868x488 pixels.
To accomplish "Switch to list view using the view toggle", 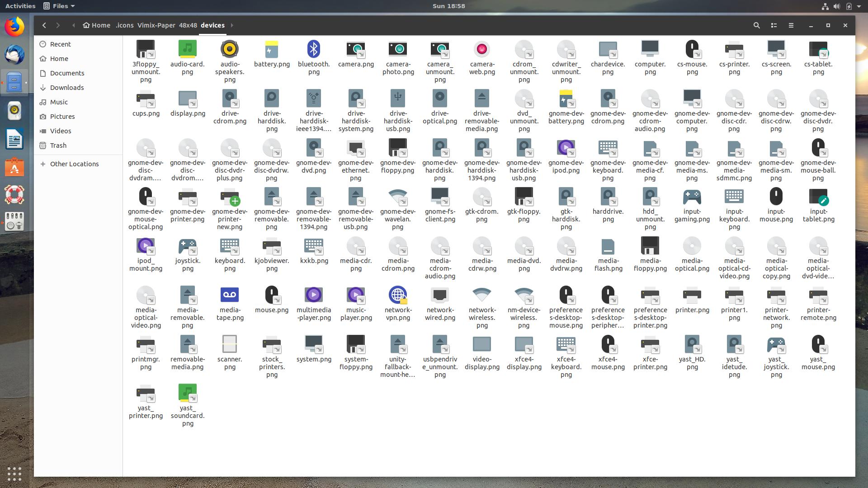I will pos(774,25).
